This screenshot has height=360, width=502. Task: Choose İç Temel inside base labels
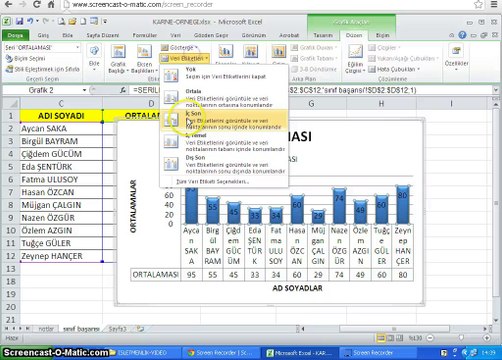tap(224, 142)
